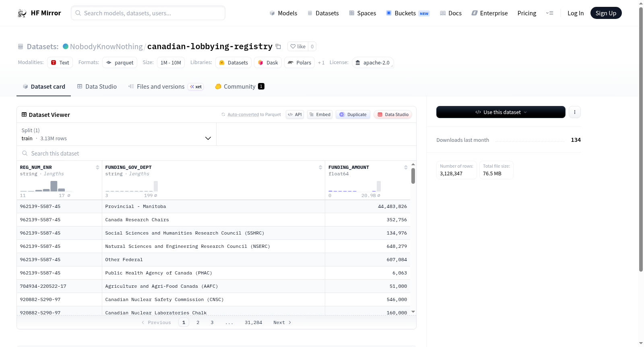Screen dimensions: 644x347
Task: Go to the Next page of rows
Action: click(x=282, y=322)
